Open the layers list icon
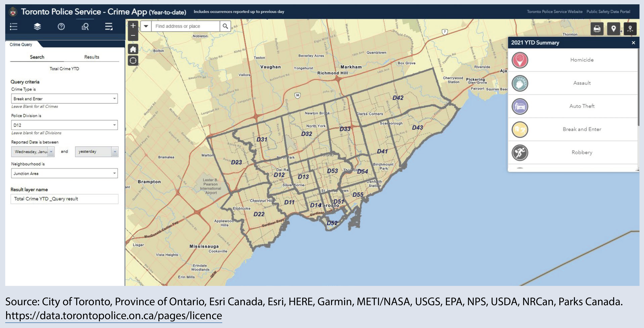 (x=37, y=26)
